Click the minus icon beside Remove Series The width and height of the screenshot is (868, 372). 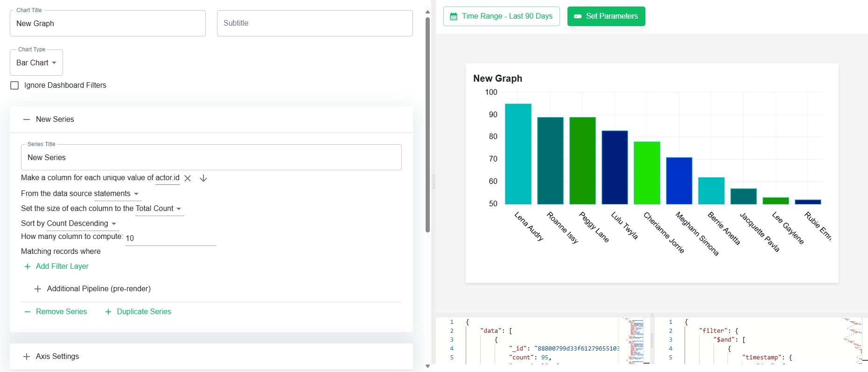(x=28, y=312)
